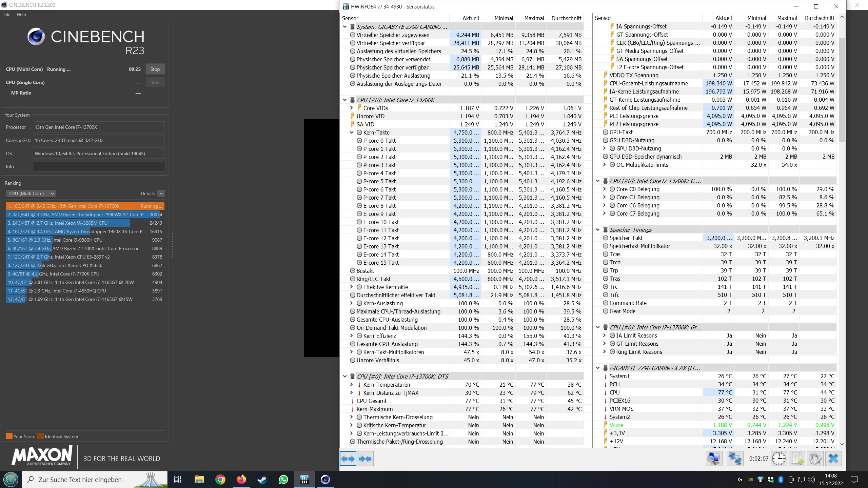Viewport: 868px width, 488px height.
Task: Click the HWiNFO clock reset-timer icon
Action: [x=779, y=459]
